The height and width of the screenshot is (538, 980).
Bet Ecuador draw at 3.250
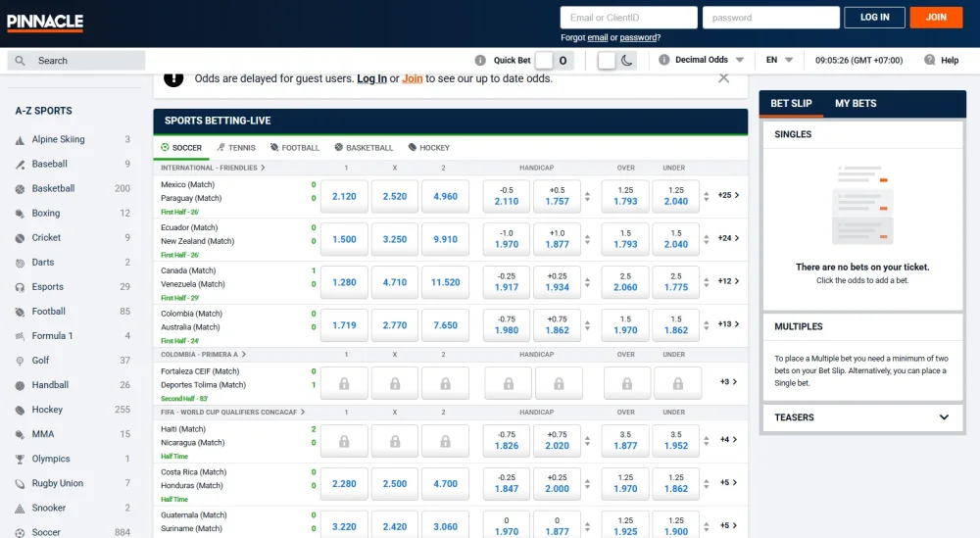[x=394, y=239]
